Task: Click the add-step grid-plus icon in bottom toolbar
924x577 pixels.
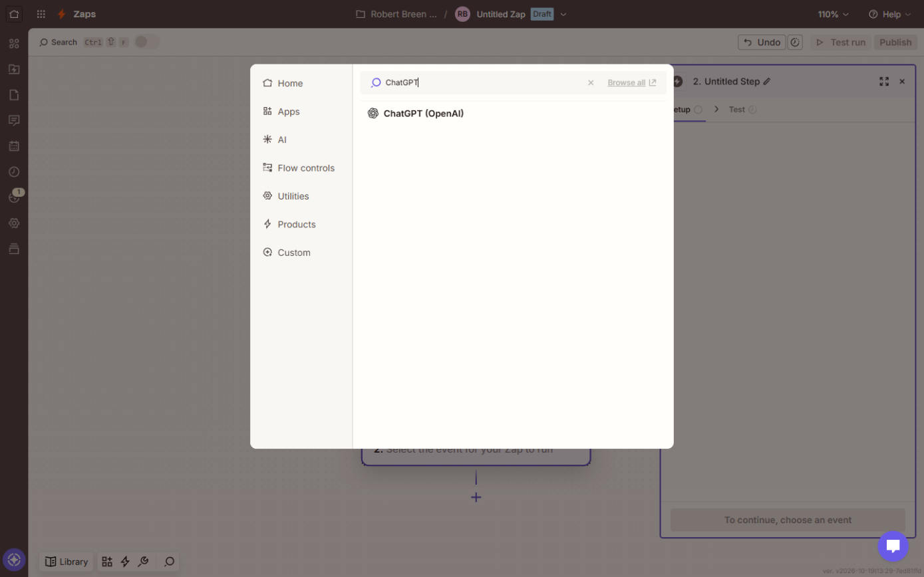Action: [x=107, y=562]
